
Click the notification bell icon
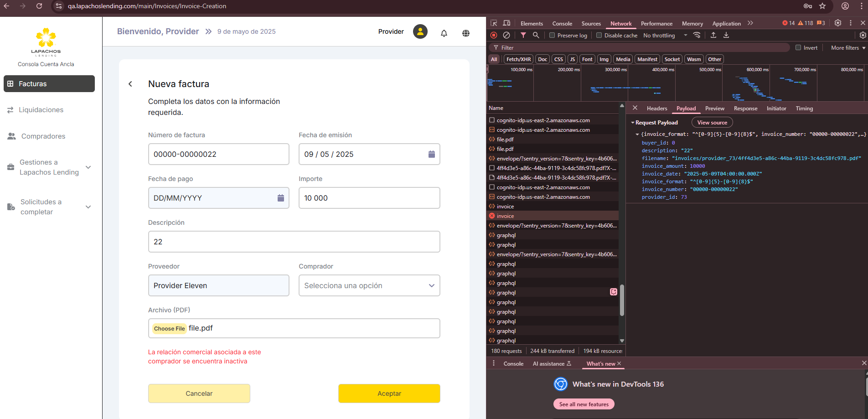click(444, 33)
